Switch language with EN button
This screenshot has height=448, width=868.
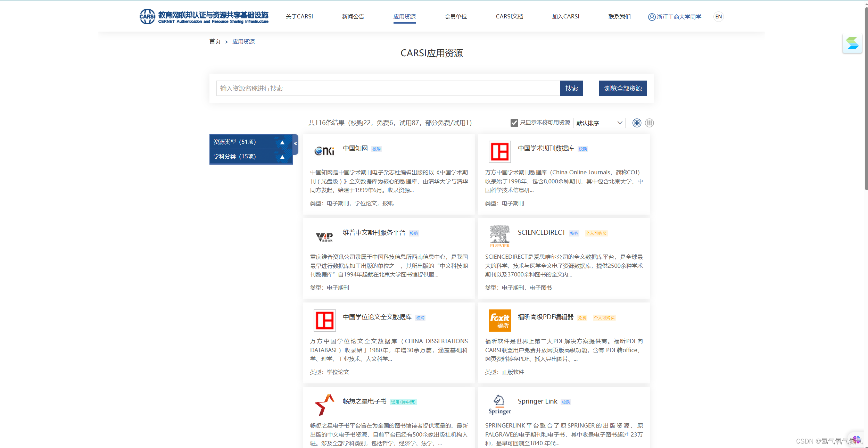point(718,17)
